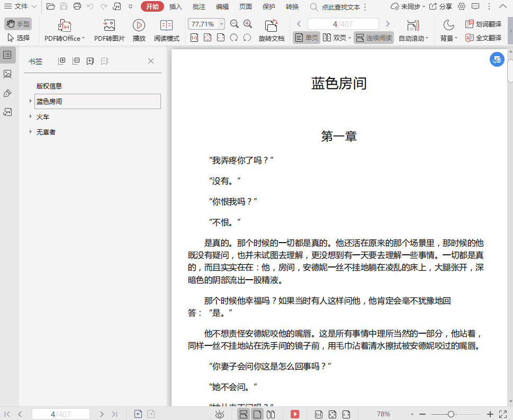The width and height of the screenshot is (513, 420).
Task: Click the undo arrow icon
Action: tap(91, 6)
